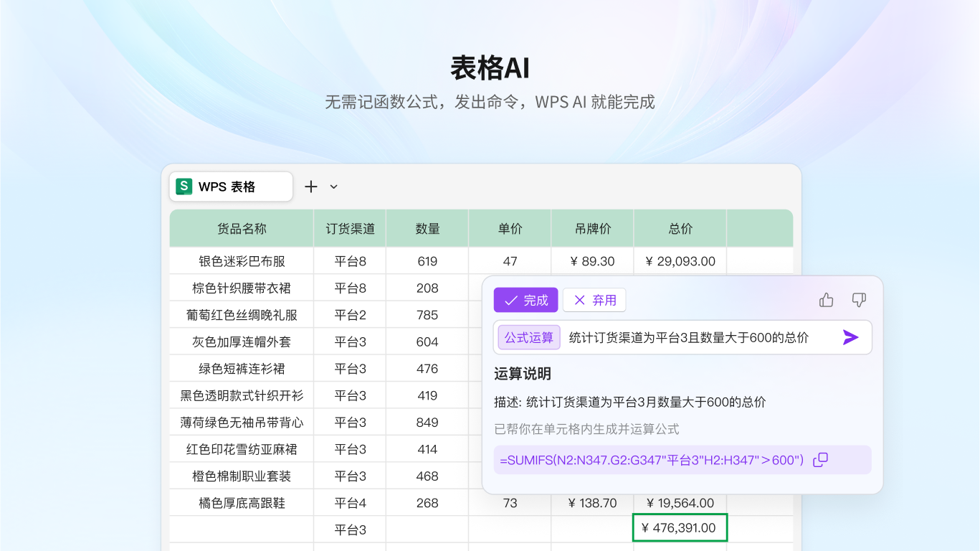Click the thumbs down feedback icon

(x=859, y=300)
